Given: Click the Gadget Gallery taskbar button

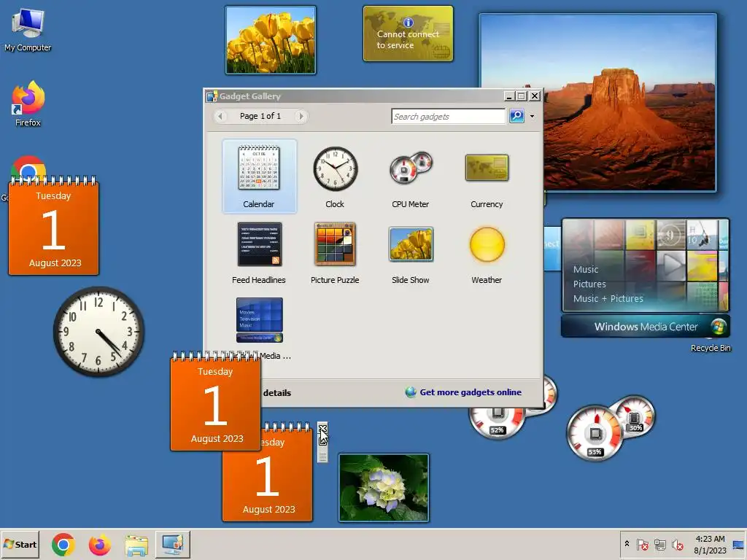Looking at the screenshot, I should point(172,544).
